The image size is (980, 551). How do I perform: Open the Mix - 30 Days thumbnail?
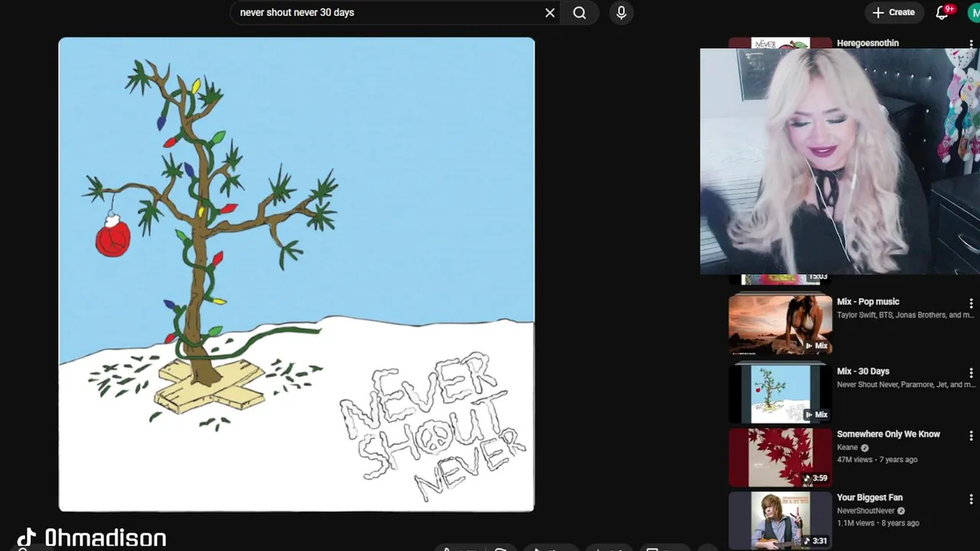pyautogui.click(x=780, y=393)
